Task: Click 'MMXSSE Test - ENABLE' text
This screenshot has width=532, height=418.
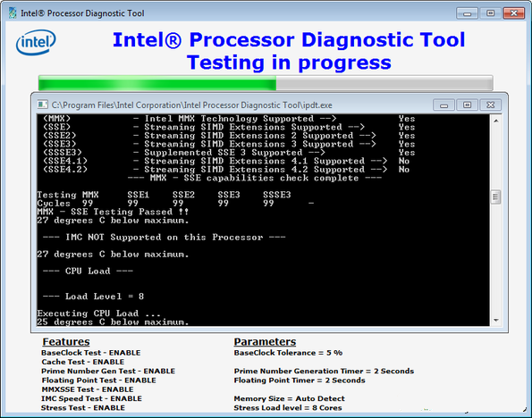Action: tap(88, 389)
